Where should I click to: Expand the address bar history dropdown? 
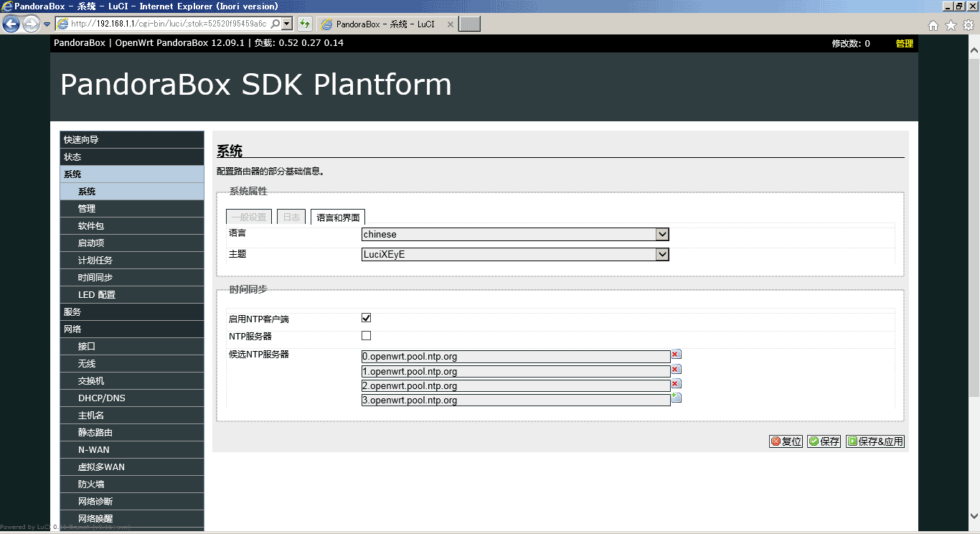click(288, 24)
